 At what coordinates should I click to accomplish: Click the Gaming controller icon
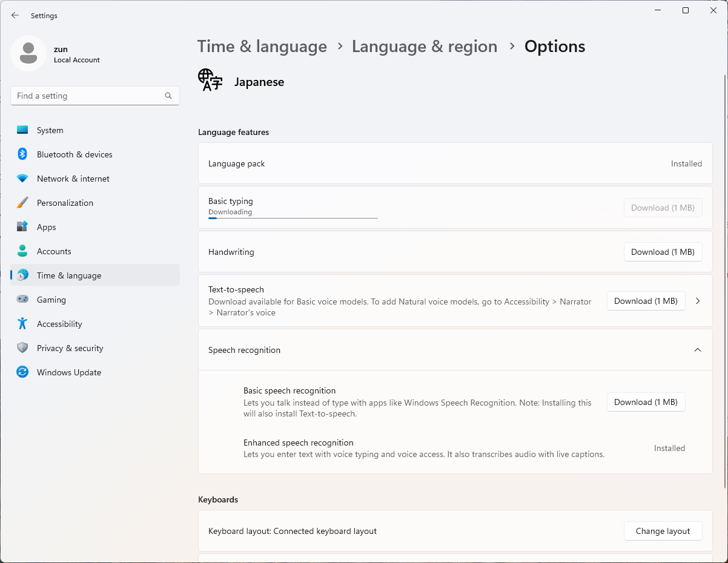22,300
